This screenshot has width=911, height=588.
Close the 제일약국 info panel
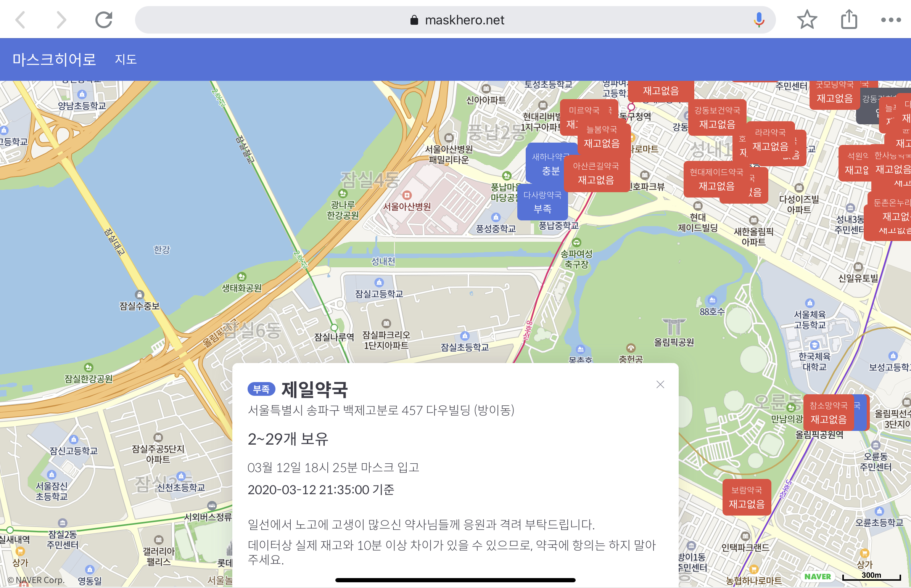(x=660, y=384)
